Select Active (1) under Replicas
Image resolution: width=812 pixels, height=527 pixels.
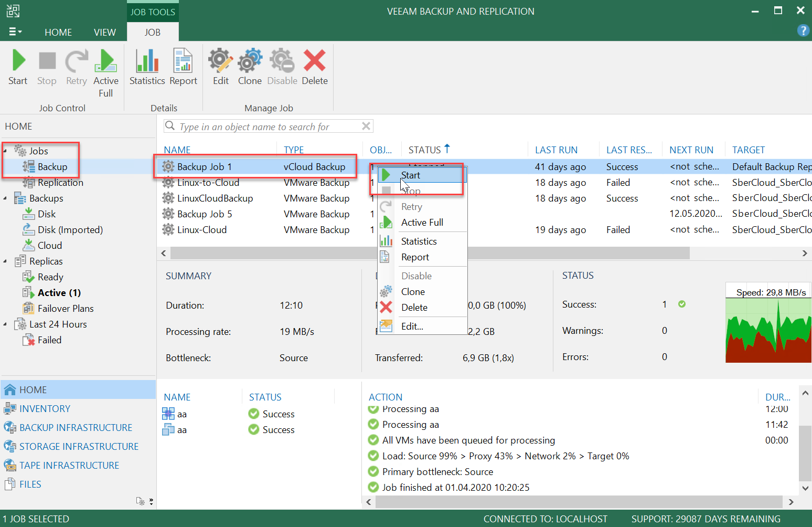tap(59, 293)
